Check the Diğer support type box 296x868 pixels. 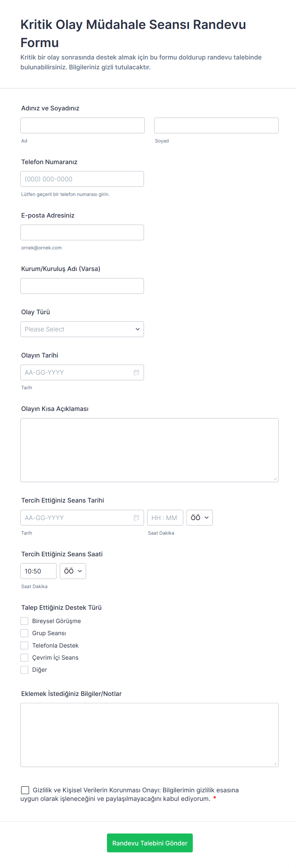tap(24, 670)
